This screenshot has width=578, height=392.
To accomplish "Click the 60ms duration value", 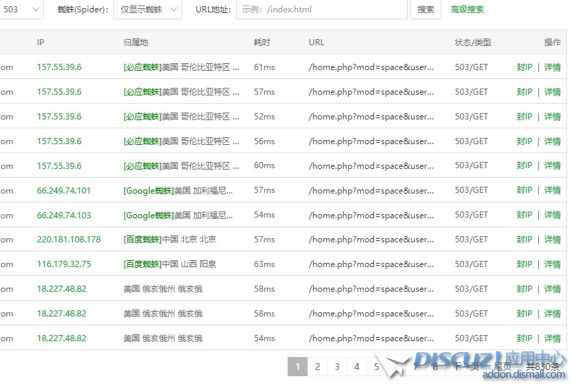I will click(264, 165).
